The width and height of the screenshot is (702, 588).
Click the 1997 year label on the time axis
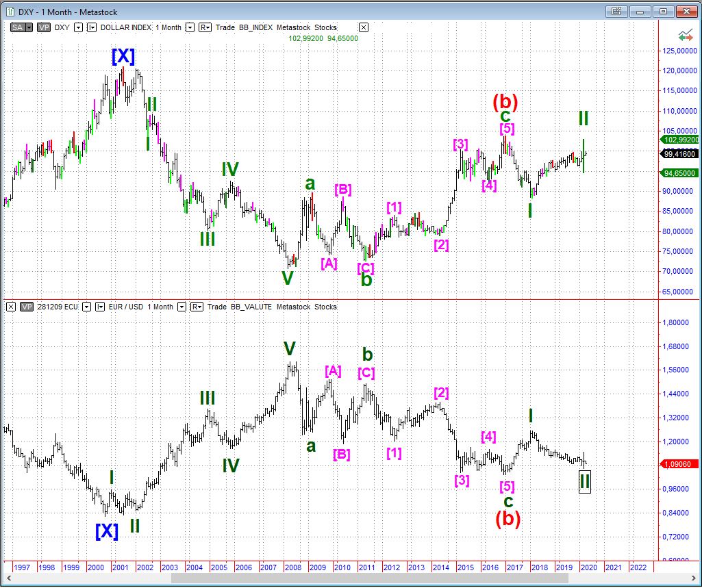[22, 567]
